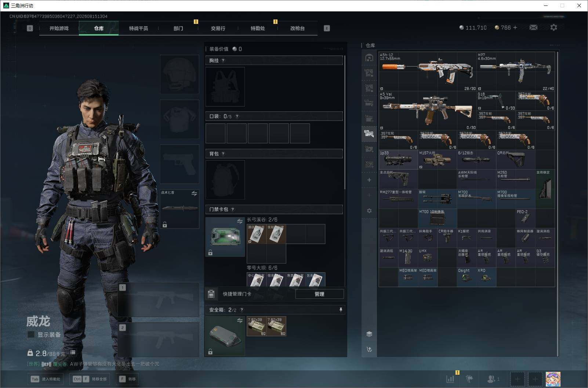
Task: Select the first warehouse sidebar storage icon
Action: [369, 58]
